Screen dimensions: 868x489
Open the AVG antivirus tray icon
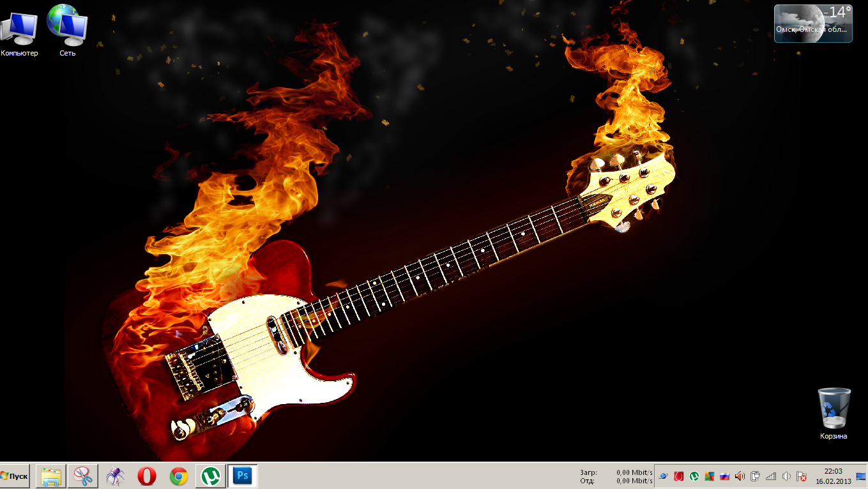710,476
